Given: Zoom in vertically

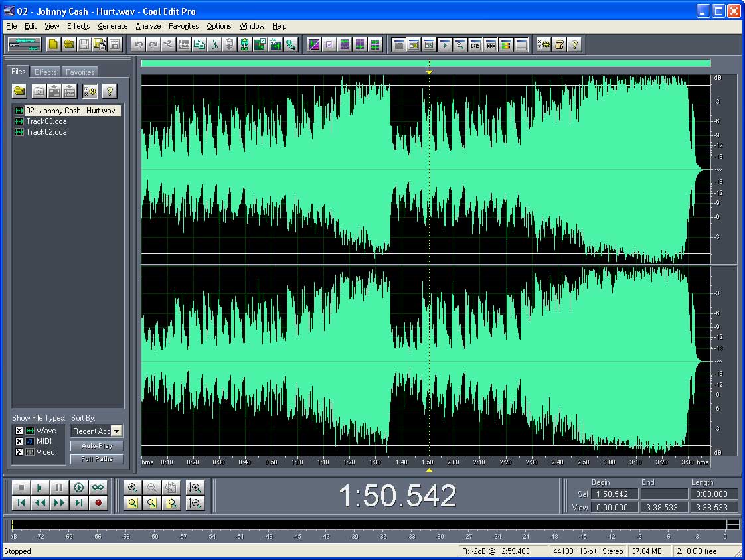Looking at the screenshot, I should click(x=195, y=487).
